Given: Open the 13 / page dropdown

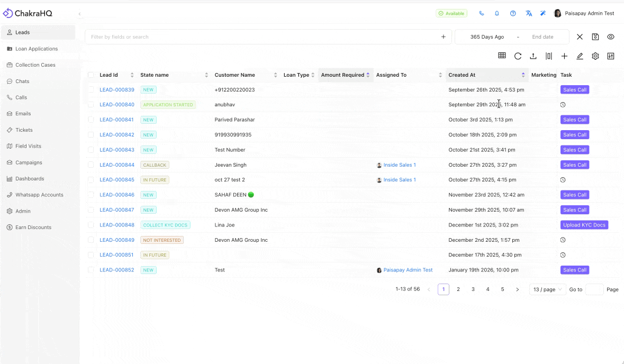Looking at the screenshot, I should tap(548, 289).
